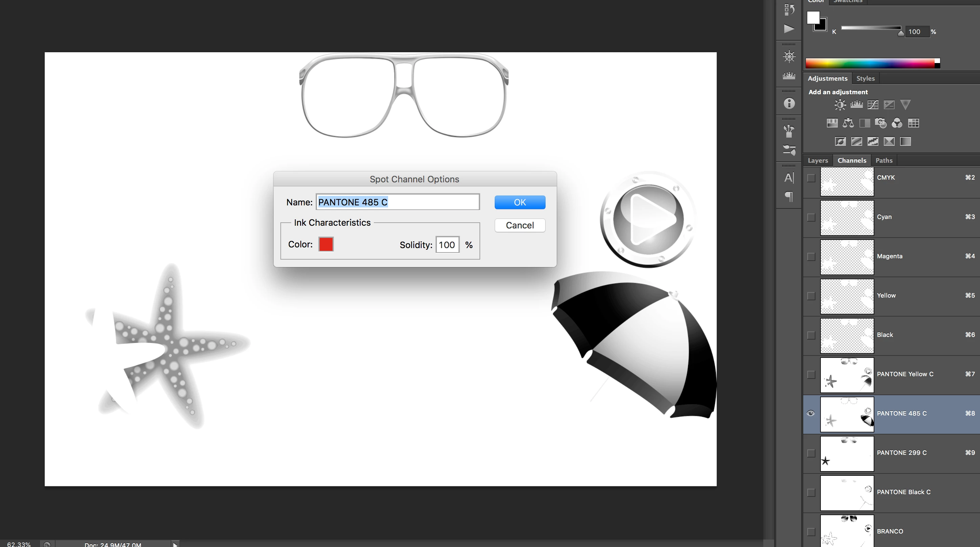Show the PANTONE Yellow C channel
Screen dimensions: 980x547
(x=811, y=374)
